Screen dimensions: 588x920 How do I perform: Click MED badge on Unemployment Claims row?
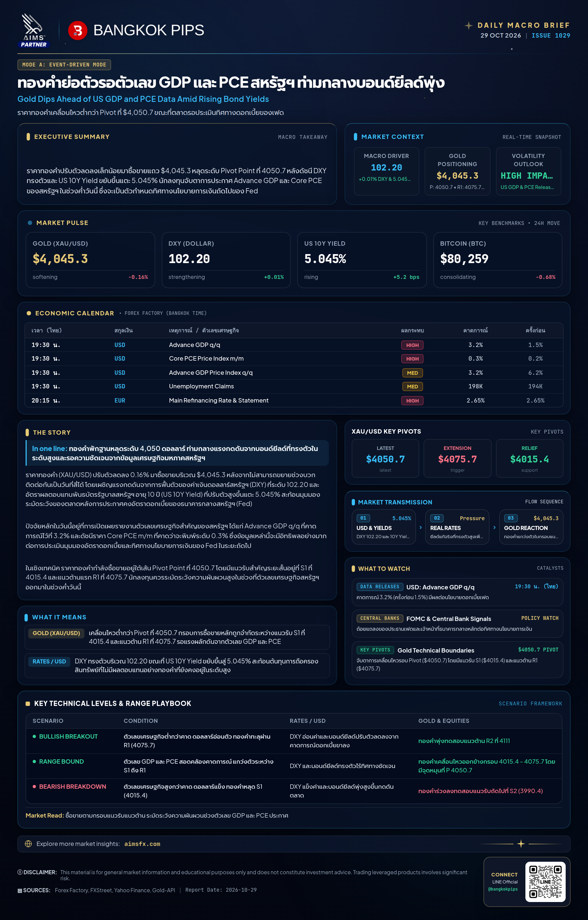point(412,387)
